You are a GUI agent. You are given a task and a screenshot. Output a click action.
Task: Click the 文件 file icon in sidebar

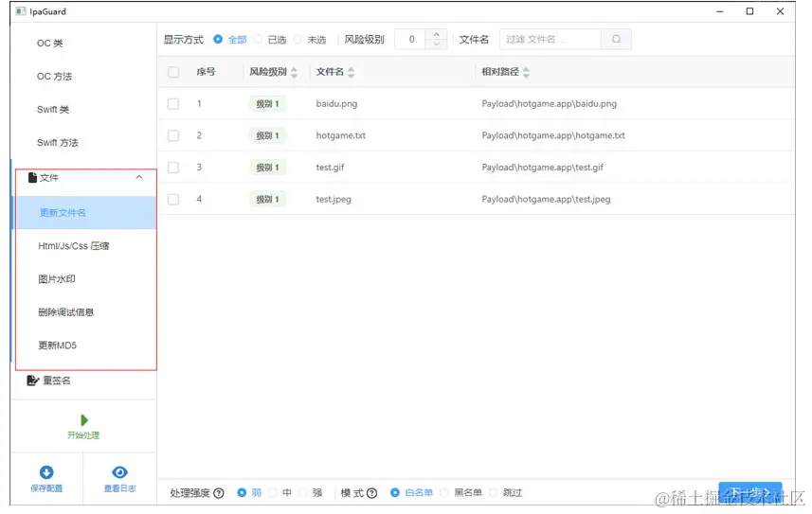coord(32,178)
